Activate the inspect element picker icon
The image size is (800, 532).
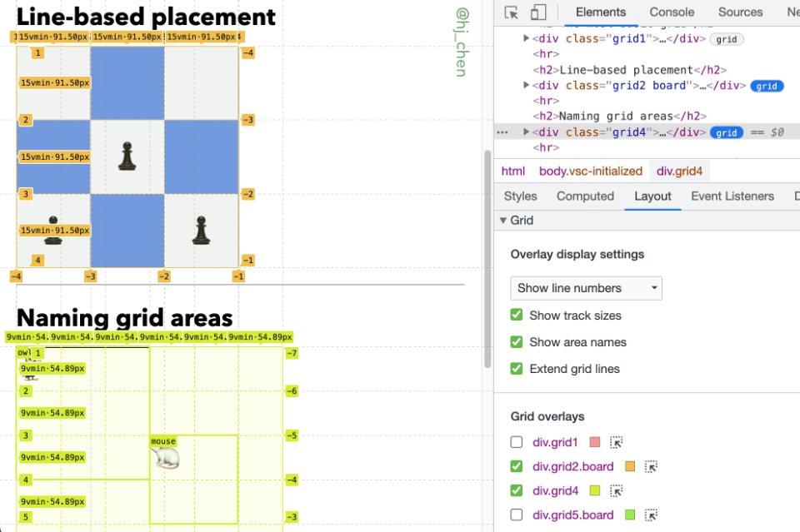point(511,12)
